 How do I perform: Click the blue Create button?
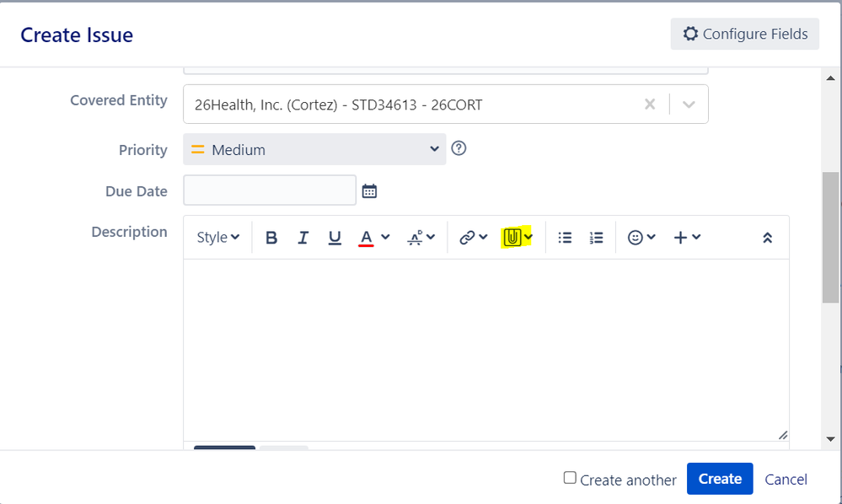[720, 479]
